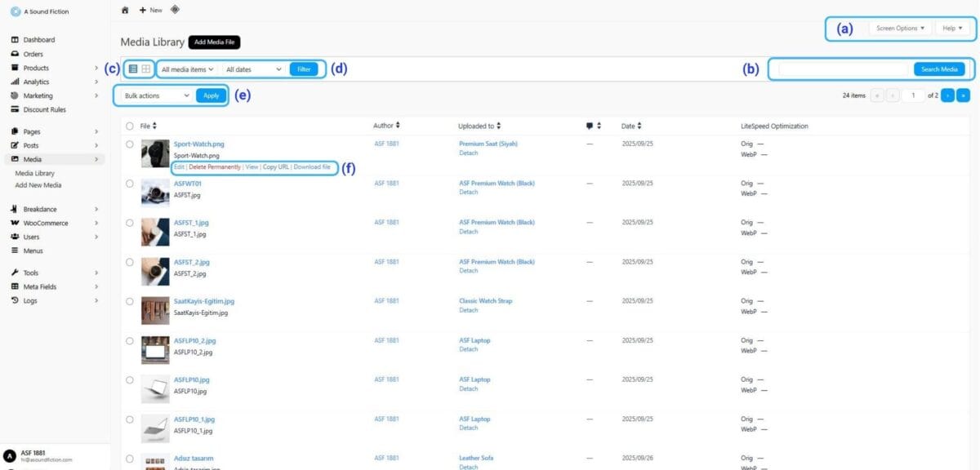Go to next page arrow
The image size is (980, 470).
[947, 95]
